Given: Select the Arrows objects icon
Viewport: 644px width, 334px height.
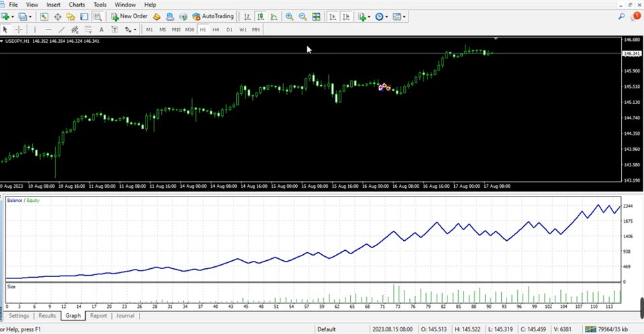Looking at the screenshot, I should click(x=128, y=30).
